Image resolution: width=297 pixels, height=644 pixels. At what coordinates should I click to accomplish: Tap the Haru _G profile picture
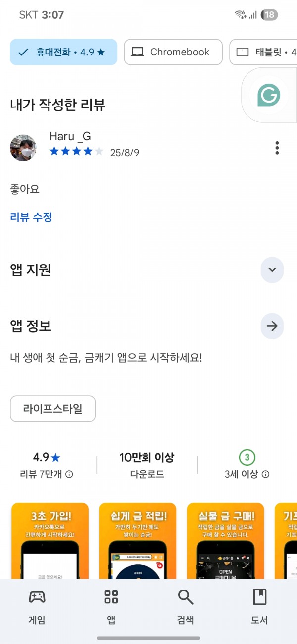23,148
